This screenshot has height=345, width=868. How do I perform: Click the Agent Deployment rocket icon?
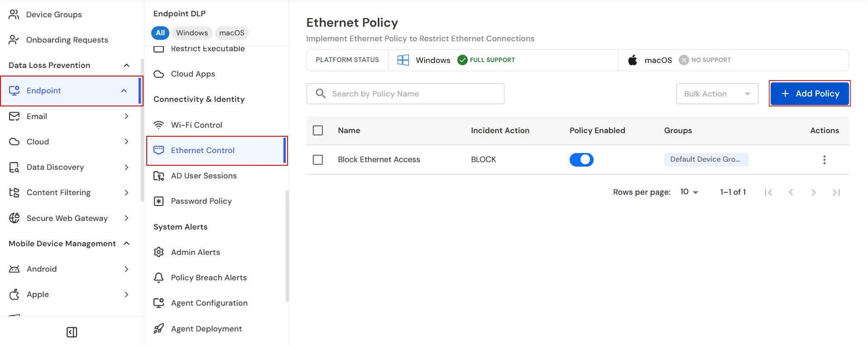click(158, 329)
